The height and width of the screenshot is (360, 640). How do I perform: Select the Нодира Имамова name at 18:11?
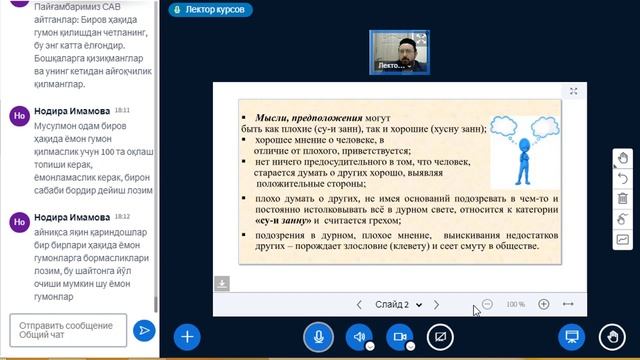click(x=72, y=111)
